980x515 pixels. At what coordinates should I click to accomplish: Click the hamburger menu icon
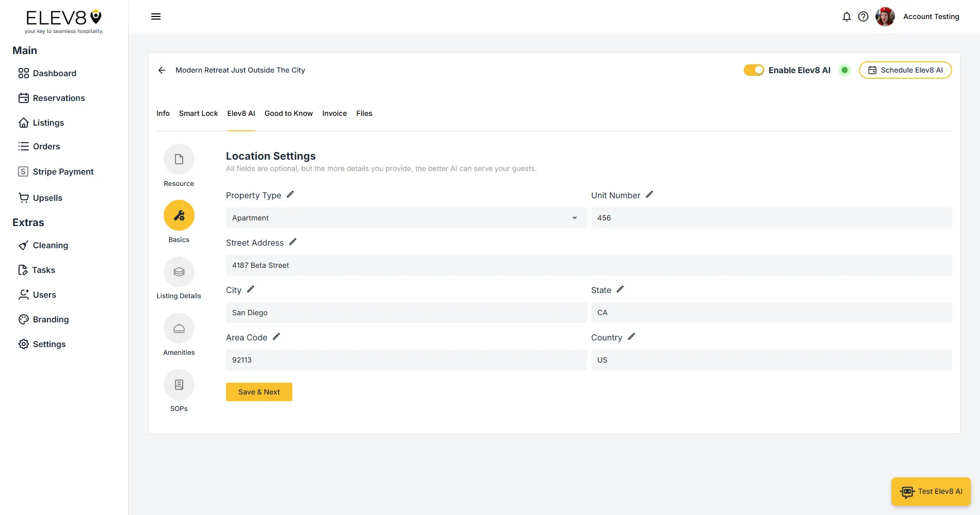[155, 16]
